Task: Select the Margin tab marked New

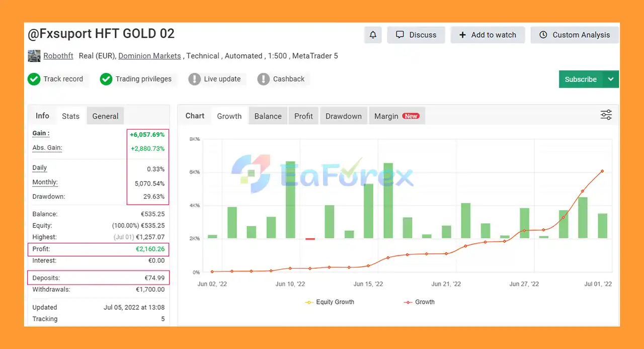Action: [x=396, y=116]
